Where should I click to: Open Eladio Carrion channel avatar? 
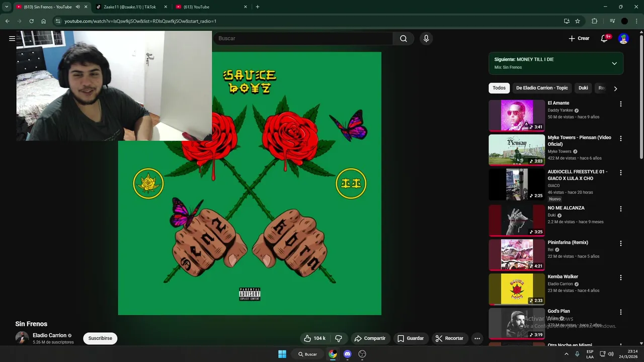pyautogui.click(x=22, y=338)
